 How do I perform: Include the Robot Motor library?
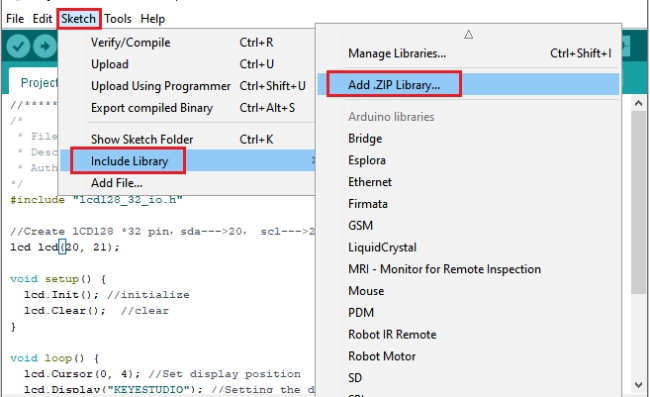[468, 356]
